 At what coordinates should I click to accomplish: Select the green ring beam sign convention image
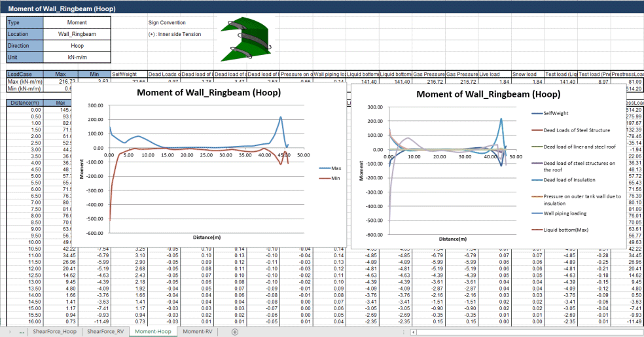[x=246, y=40]
